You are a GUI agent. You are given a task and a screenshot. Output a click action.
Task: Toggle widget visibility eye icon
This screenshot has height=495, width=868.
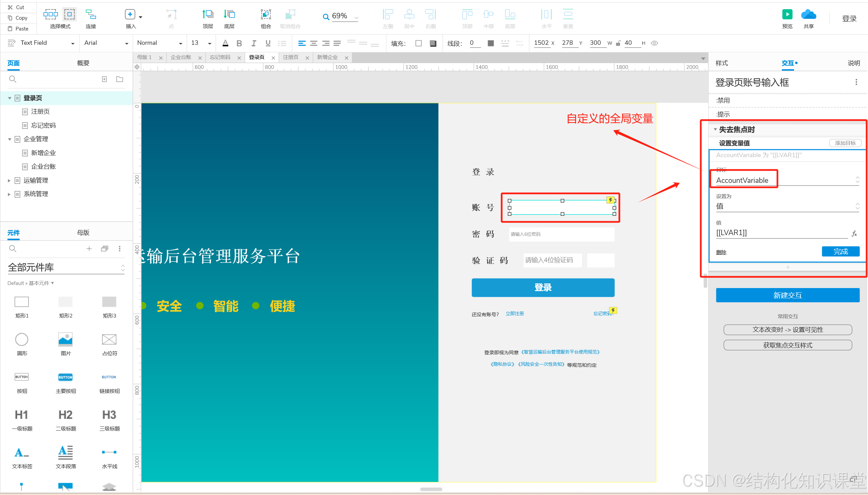point(654,43)
